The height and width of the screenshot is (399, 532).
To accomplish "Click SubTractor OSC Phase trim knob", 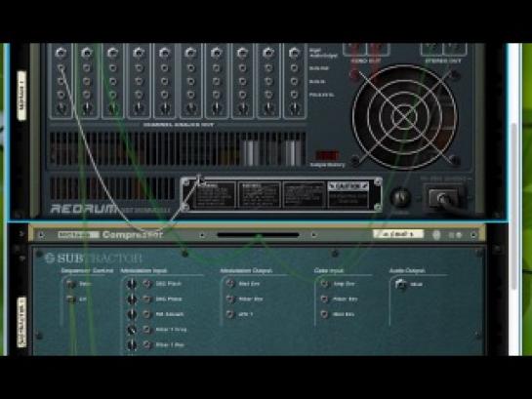I will click(x=132, y=299).
